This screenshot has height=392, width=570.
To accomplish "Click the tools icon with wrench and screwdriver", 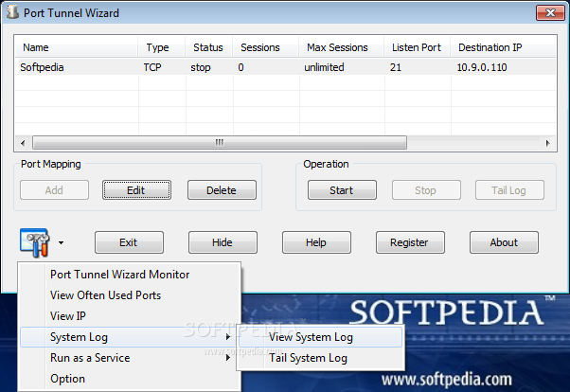I will pyautogui.click(x=34, y=242).
